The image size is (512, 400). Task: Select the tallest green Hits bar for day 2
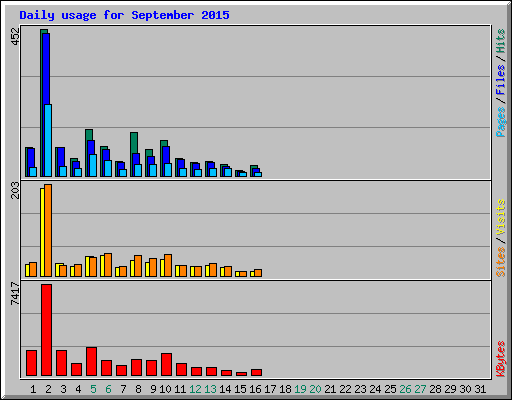point(42,103)
